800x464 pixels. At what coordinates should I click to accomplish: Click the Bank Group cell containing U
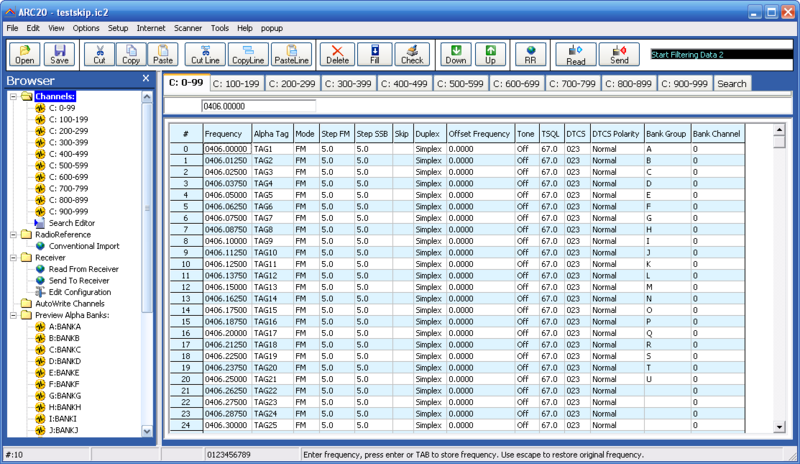[x=667, y=379]
